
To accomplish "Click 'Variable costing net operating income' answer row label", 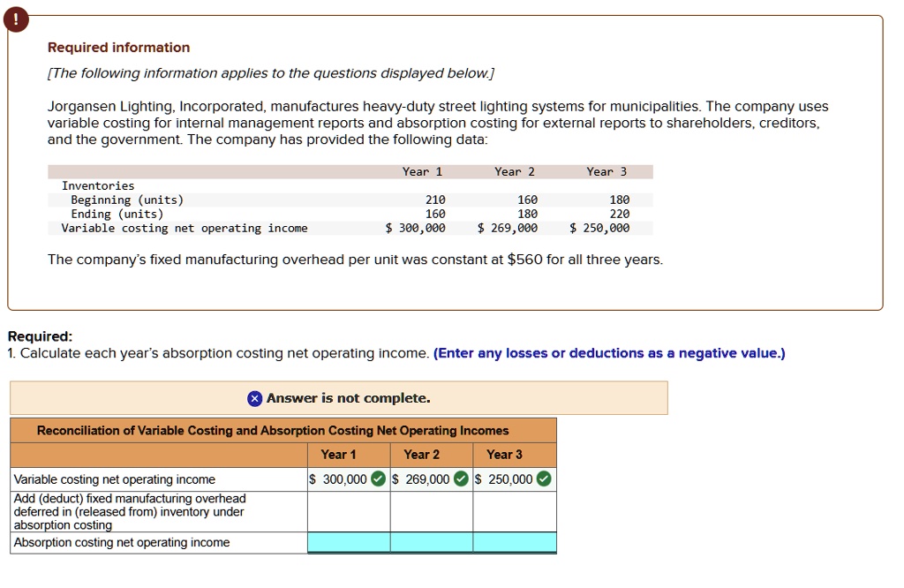I will click(x=114, y=479).
